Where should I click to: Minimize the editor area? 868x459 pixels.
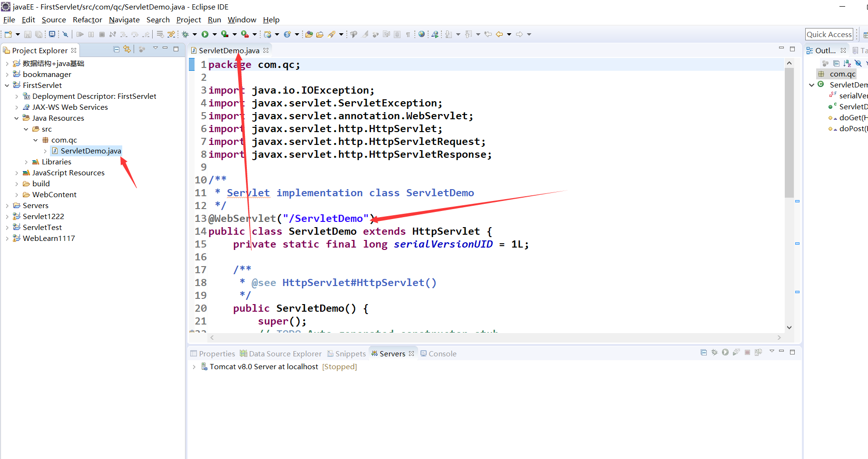(x=781, y=48)
